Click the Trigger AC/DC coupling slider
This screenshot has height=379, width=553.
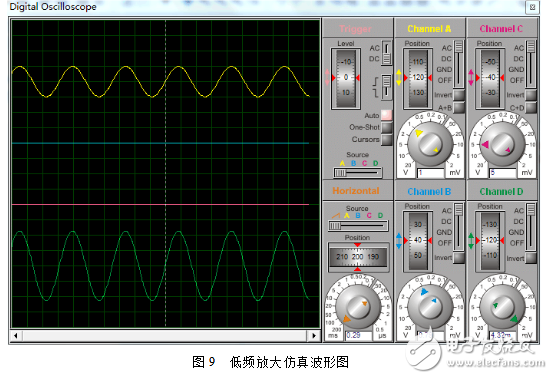coord(387,53)
